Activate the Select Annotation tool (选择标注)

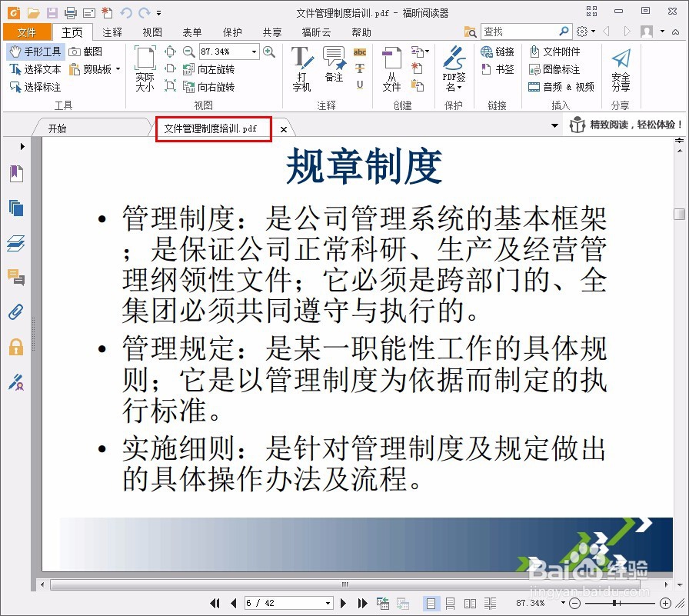tap(35, 87)
